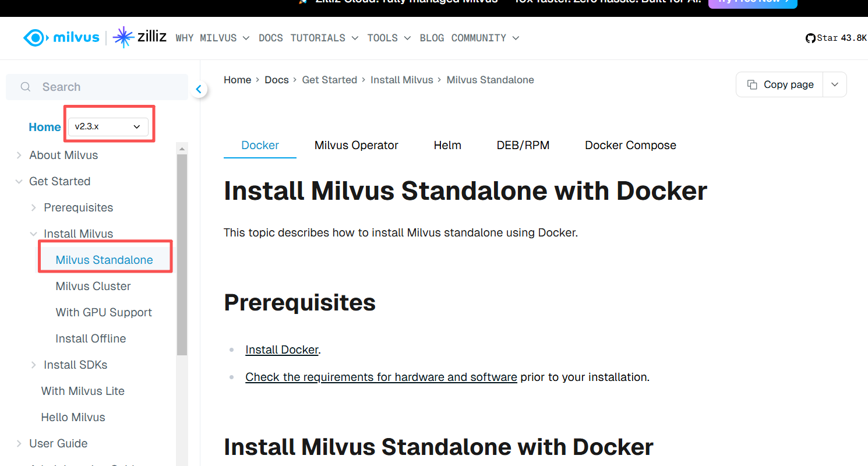Click the copy icon in Copy page
Viewport: 868px width, 466px height.
pos(752,84)
